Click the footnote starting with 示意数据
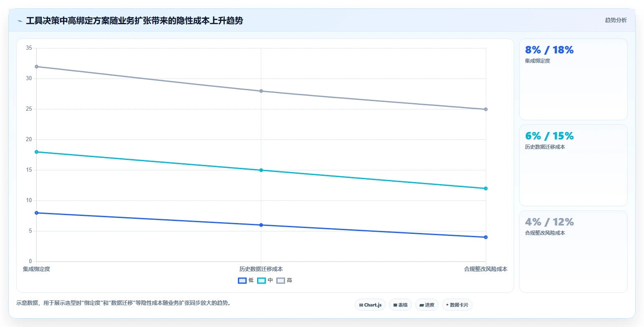 tap(124, 303)
